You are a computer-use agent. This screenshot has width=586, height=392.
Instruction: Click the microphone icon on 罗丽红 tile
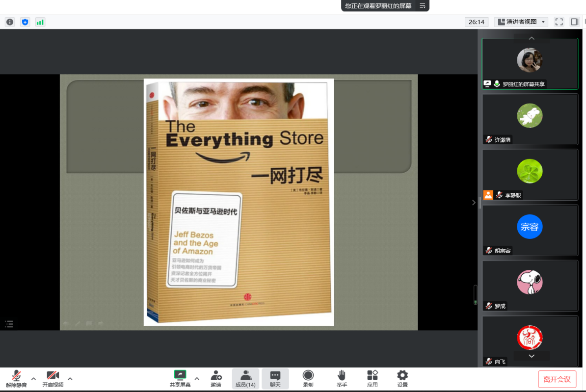pyautogui.click(x=497, y=84)
